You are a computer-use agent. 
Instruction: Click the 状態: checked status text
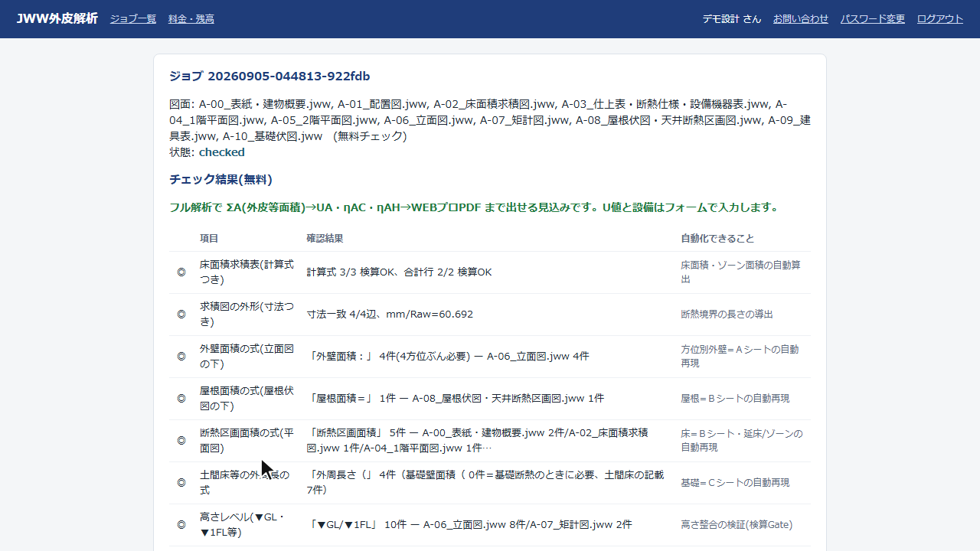click(x=207, y=152)
